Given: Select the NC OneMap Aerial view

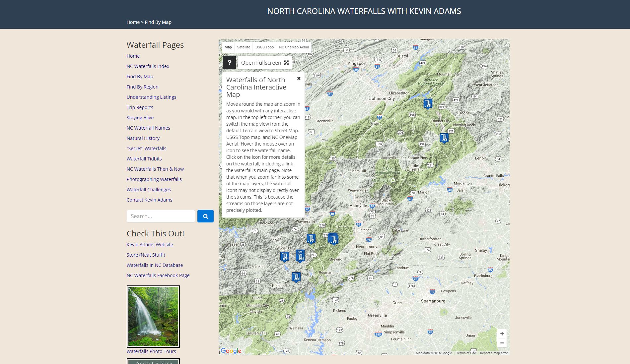Looking at the screenshot, I should (x=293, y=47).
